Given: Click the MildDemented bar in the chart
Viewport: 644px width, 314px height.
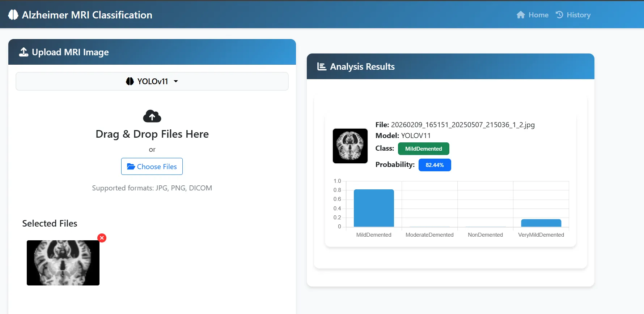Looking at the screenshot, I should [x=374, y=208].
